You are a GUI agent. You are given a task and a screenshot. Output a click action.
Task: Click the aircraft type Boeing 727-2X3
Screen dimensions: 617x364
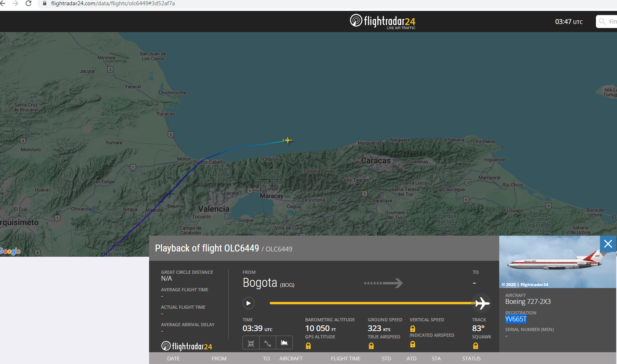(x=528, y=302)
